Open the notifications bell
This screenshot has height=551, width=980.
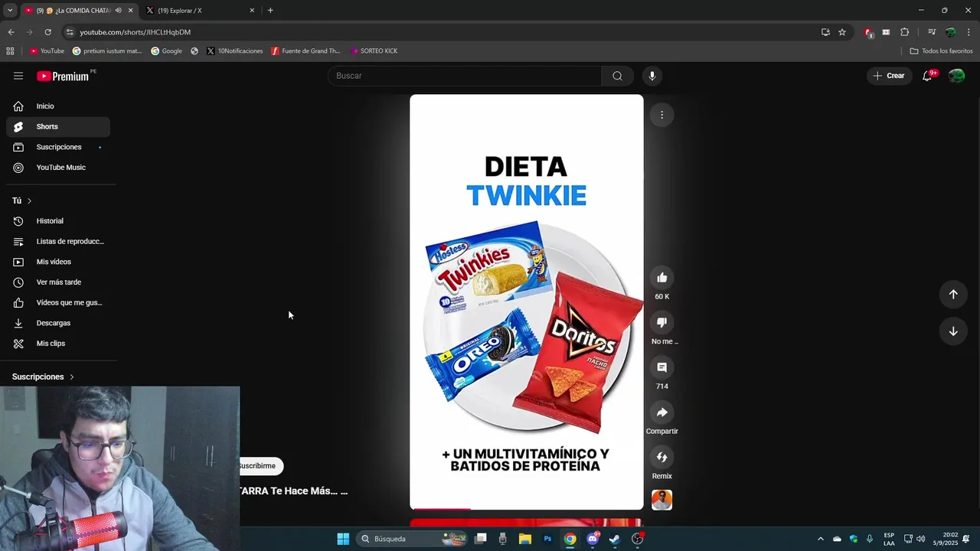pos(927,76)
